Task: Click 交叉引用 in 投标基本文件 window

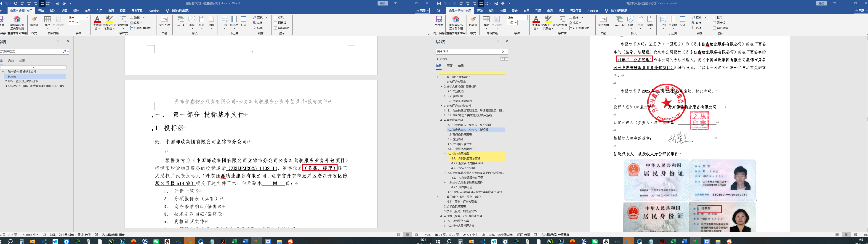Action: [x=164, y=21]
